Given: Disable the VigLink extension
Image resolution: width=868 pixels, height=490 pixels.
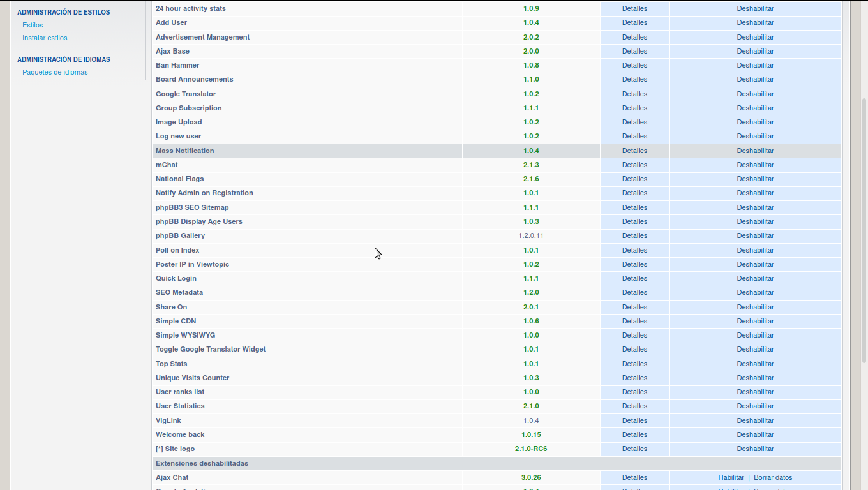Looking at the screenshot, I should 755,420.
